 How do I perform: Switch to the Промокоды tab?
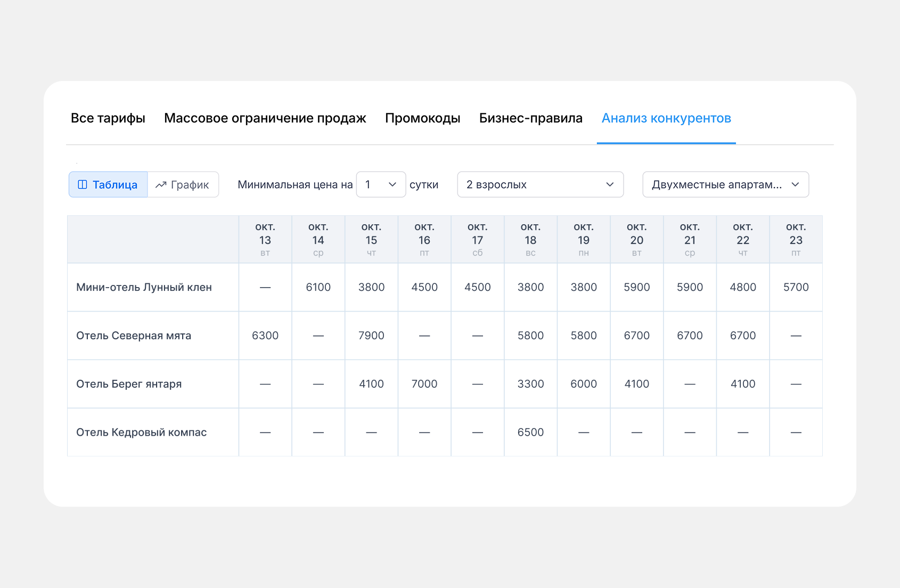[x=423, y=118]
